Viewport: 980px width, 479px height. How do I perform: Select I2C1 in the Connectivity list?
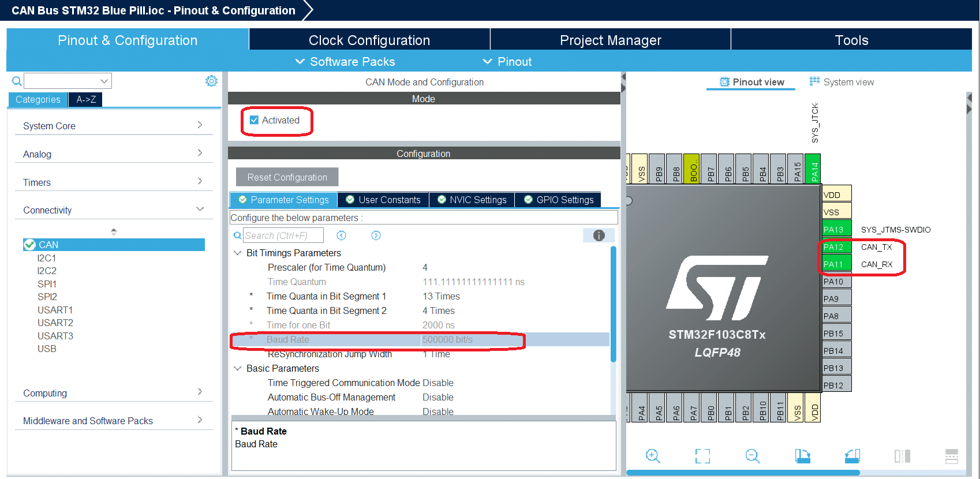click(47, 258)
